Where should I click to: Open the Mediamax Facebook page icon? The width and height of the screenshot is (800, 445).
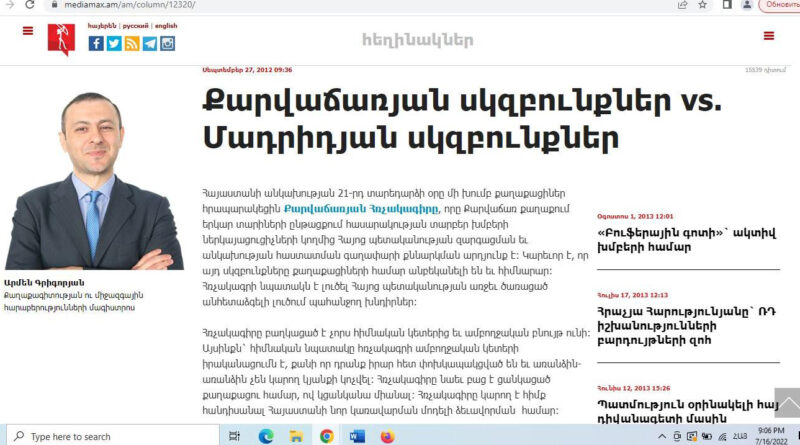click(x=96, y=43)
